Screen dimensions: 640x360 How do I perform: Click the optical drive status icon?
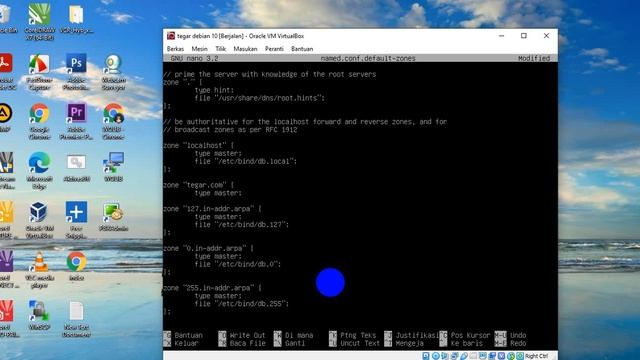pos(436,356)
